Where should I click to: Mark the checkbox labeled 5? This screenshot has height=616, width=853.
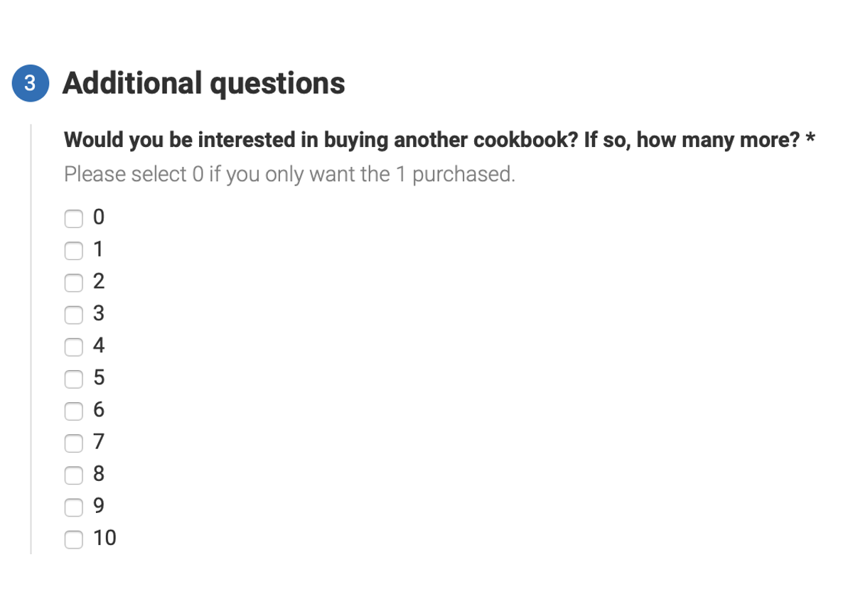pyautogui.click(x=74, y=379)
